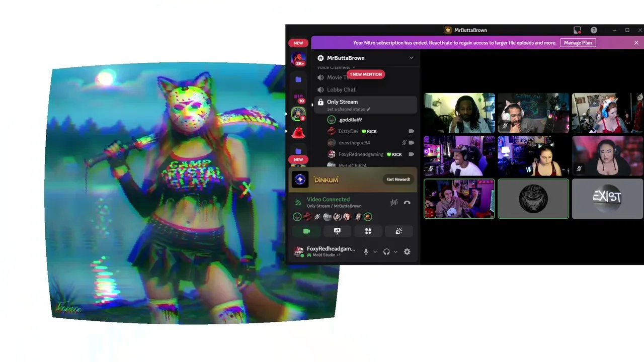Click Lobby Chat speaker icon
644x362 pixels.
point(320,89)
